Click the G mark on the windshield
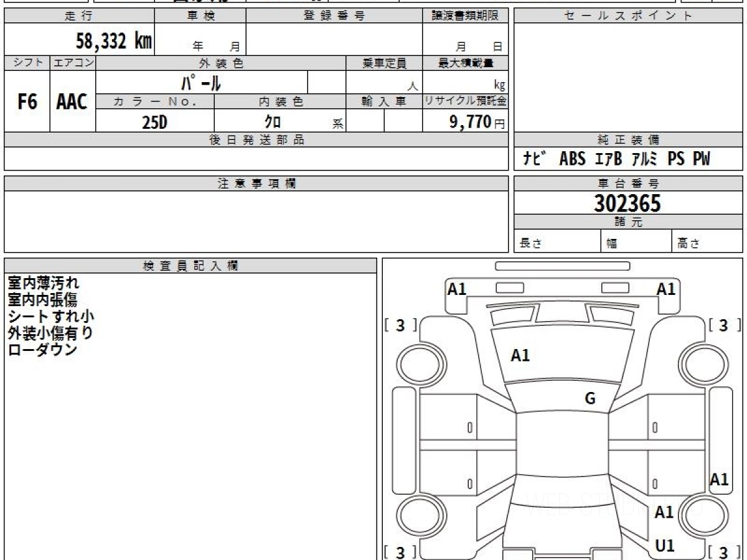The height and width of the screenshot is (560, 747). [x=590, y=398]
